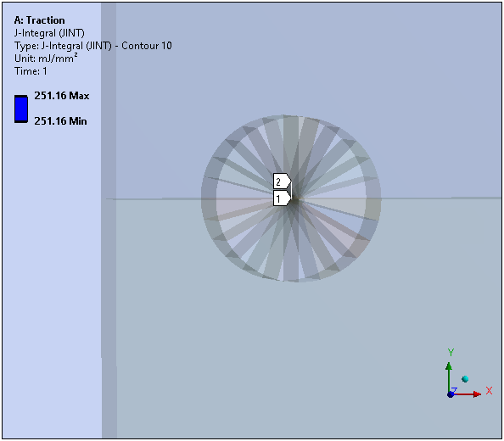This screenshot has height=441, width=504.
Task: Select the 251.16 Min legend value
Action: click(60, 121)
